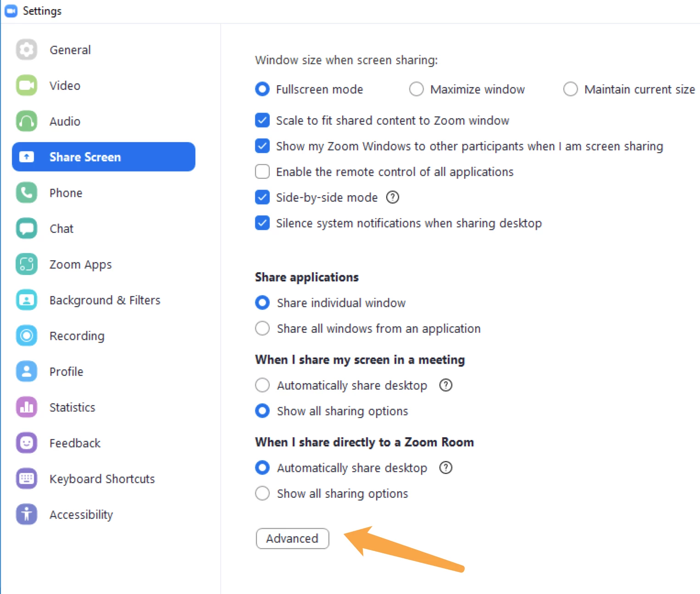This screenshot has width=700, height=594.
Task: Open Accessibility settings
Action: pyautogui.click(x=104, y=514)
